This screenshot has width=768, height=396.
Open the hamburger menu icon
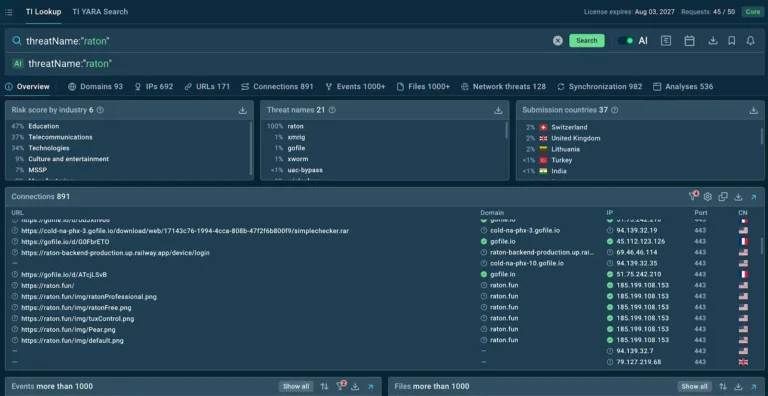[x=8, y=12]
